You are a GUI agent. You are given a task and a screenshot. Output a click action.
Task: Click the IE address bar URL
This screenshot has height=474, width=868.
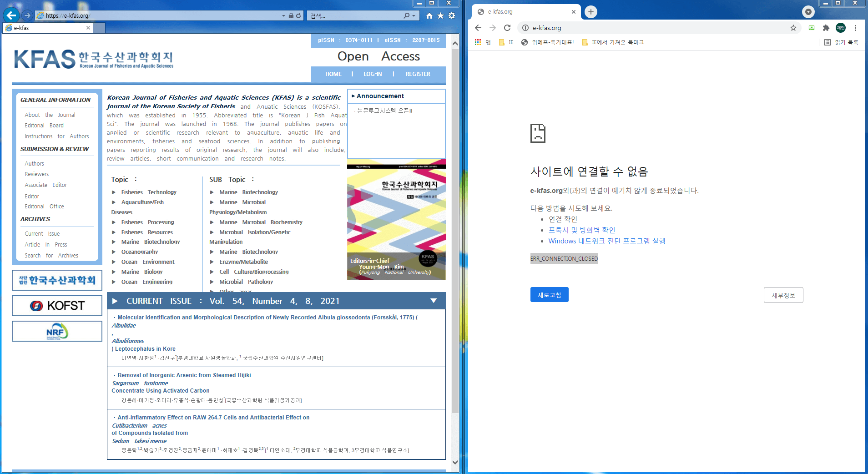pyautogui.click(x=68, y=15)
